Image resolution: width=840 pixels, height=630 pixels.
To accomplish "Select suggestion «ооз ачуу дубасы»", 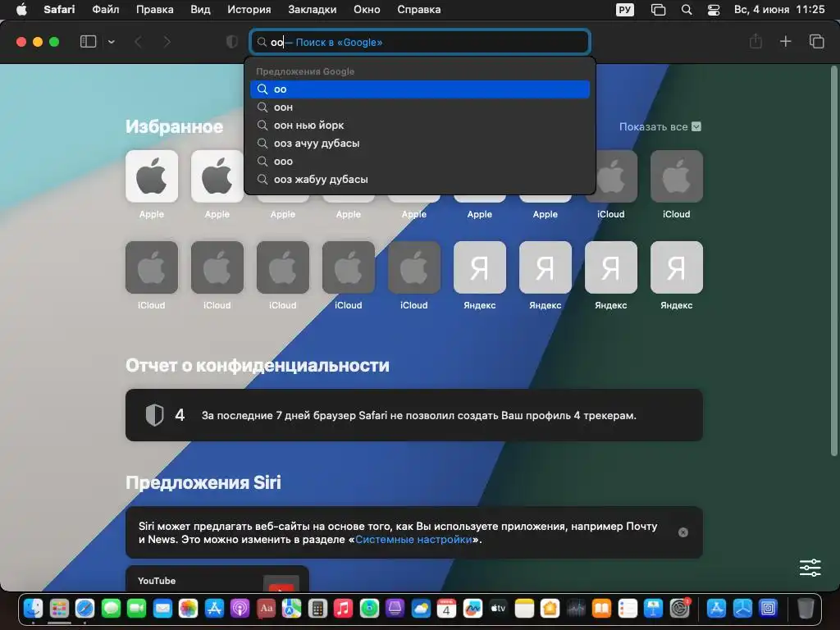I will click(x=420, y=143).
